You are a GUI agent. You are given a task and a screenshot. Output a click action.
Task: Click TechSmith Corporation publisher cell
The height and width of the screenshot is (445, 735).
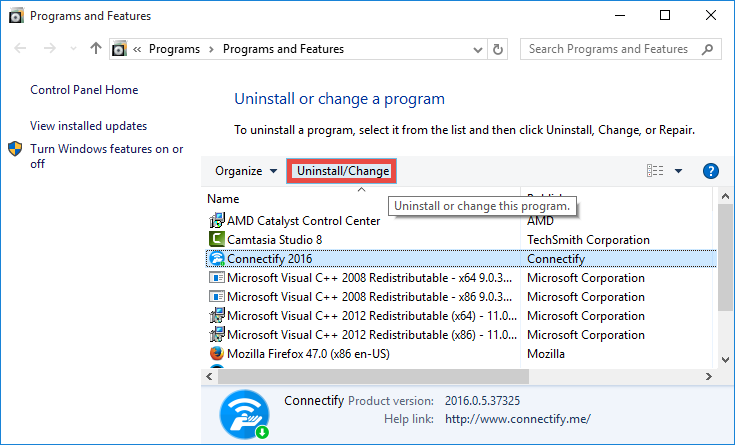coord(588,240)
